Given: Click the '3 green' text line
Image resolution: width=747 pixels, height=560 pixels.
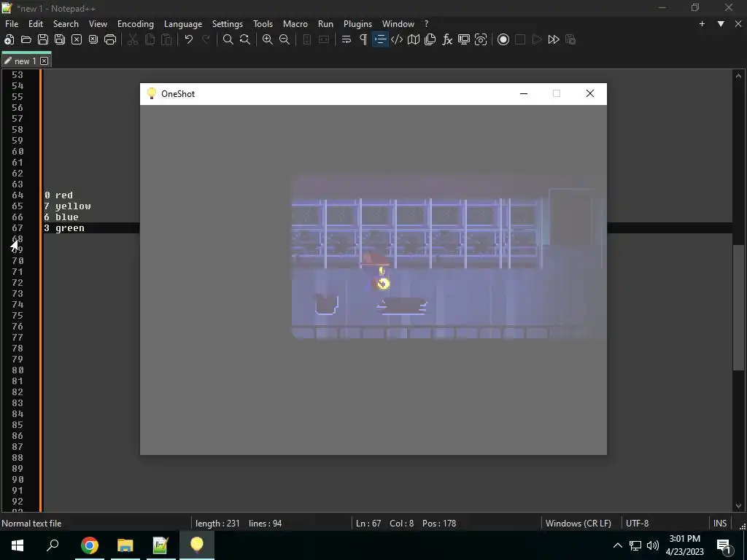Looking at the screenshot, I should 64,228.
